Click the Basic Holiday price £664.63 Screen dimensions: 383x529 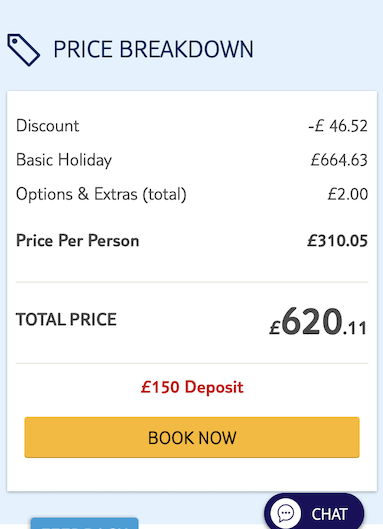tap(339, 160)
